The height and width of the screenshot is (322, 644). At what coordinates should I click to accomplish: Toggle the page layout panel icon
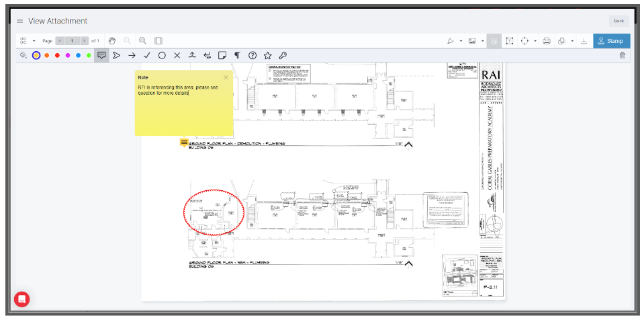pos(158,41)
